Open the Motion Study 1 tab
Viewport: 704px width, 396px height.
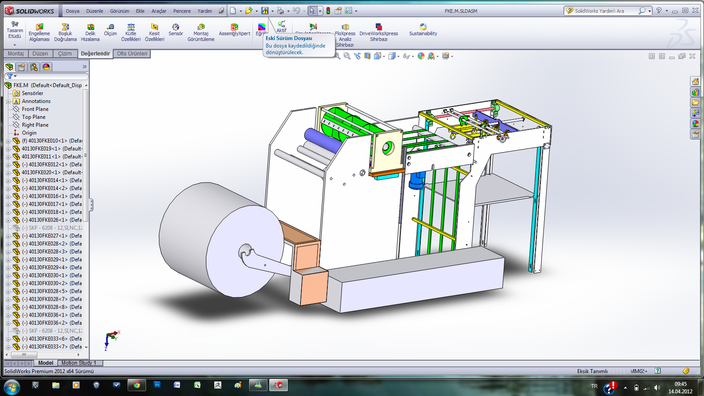pos(79,363)
